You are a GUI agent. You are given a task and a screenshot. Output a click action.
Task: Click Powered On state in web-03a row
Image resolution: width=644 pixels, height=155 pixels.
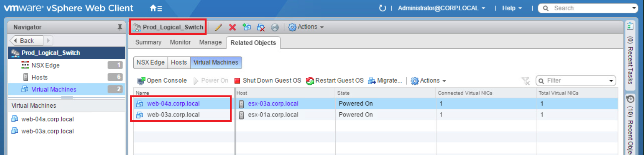pyautogui.click(x=356, y=115)
